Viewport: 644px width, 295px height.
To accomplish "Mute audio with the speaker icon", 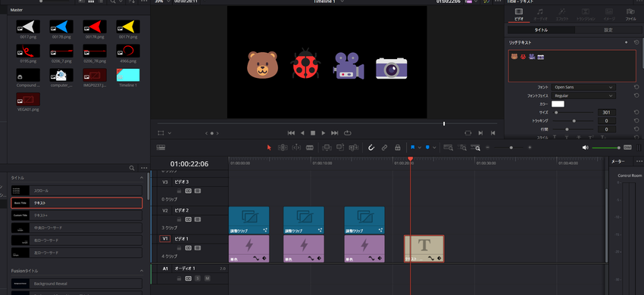I will click(585, 147).
